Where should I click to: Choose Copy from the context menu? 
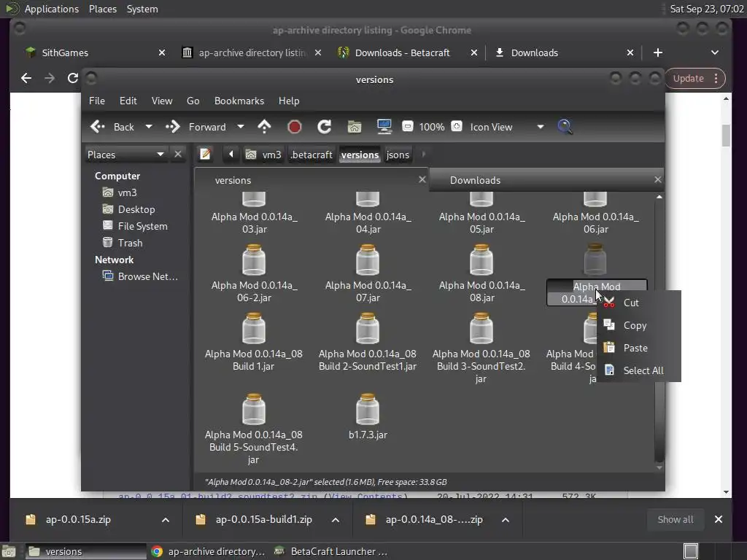638,325
